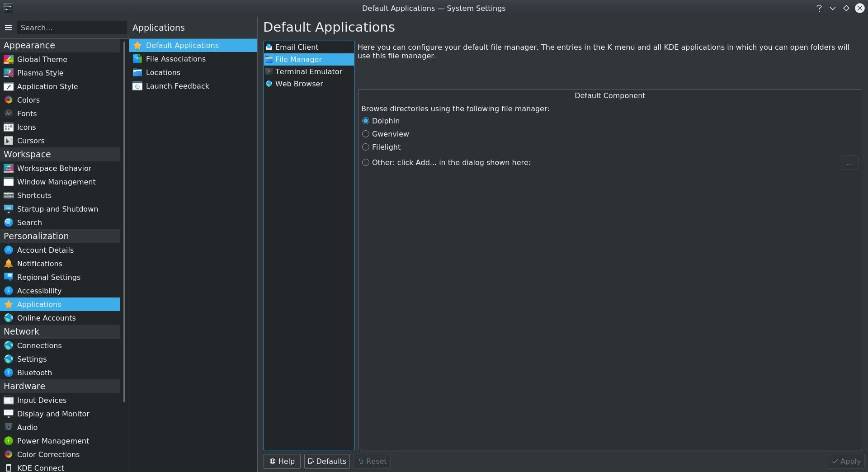Click the Apply button
868x472 pixels.
[846, 461]
